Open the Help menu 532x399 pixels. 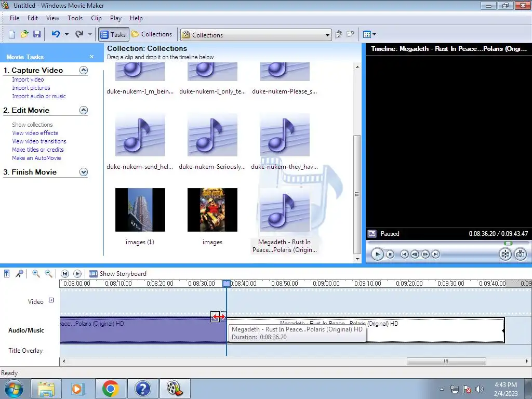pos(136,18)
